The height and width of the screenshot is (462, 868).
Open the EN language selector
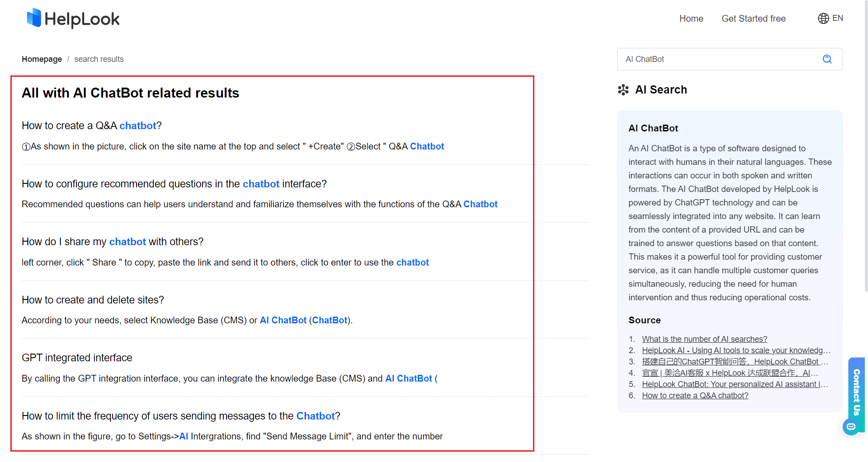[837, 18]
